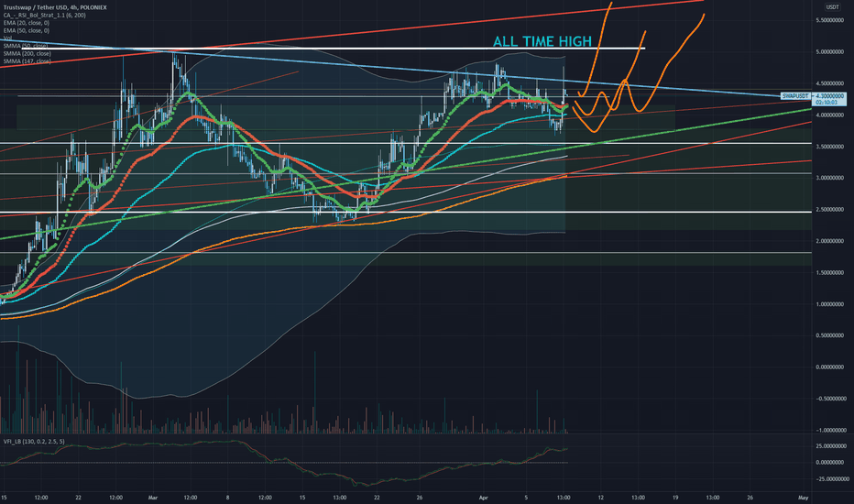Click the 5 date label after Apr
The image size is (854, 504).
pyautogui.click(x=526, y=498)
